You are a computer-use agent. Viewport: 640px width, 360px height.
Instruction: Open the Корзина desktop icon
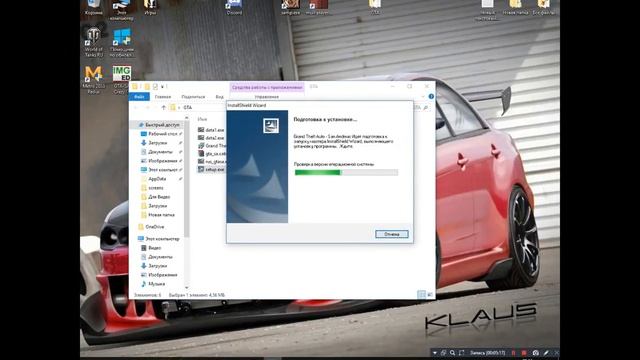click(93, 7)
